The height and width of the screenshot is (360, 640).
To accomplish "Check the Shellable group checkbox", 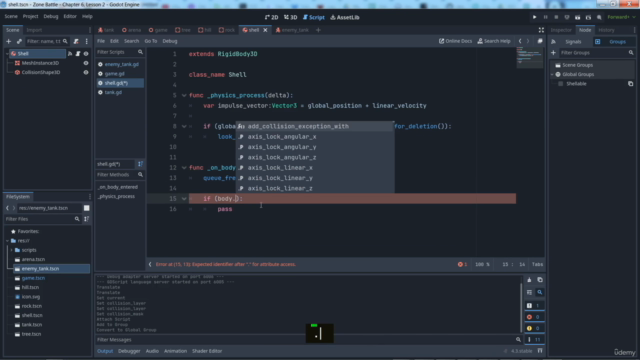I will pos(560,84).
